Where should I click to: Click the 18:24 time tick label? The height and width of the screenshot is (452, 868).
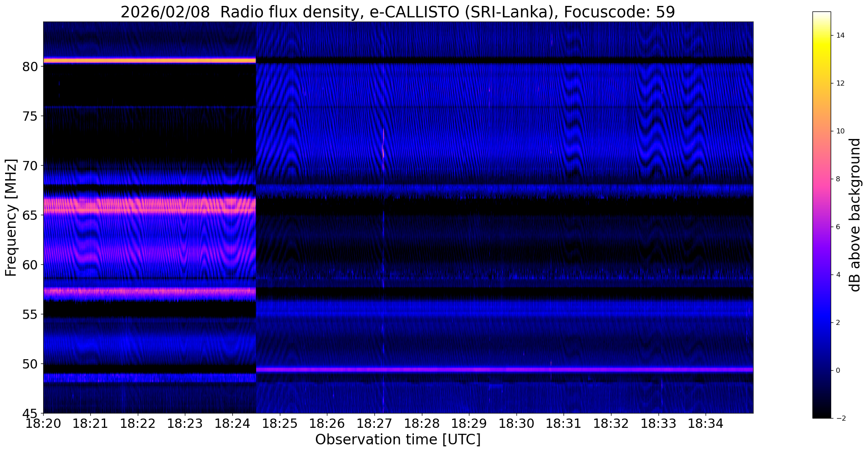click(232, 424)
